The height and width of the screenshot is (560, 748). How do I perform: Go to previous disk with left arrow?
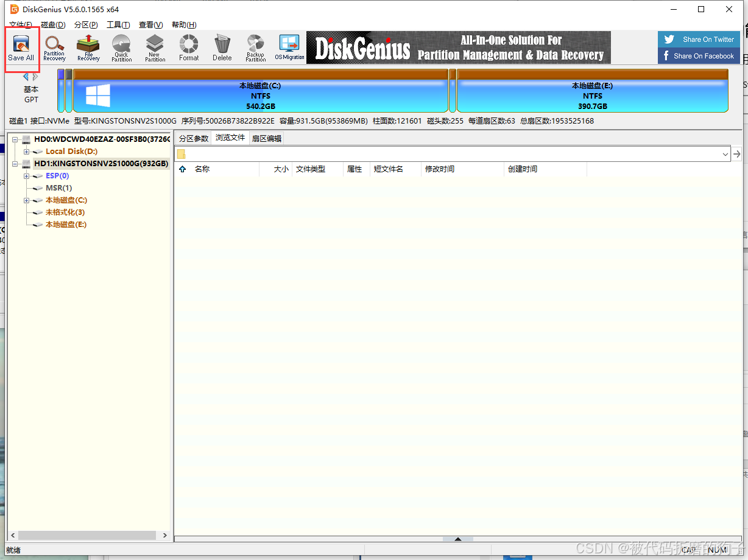26,77
